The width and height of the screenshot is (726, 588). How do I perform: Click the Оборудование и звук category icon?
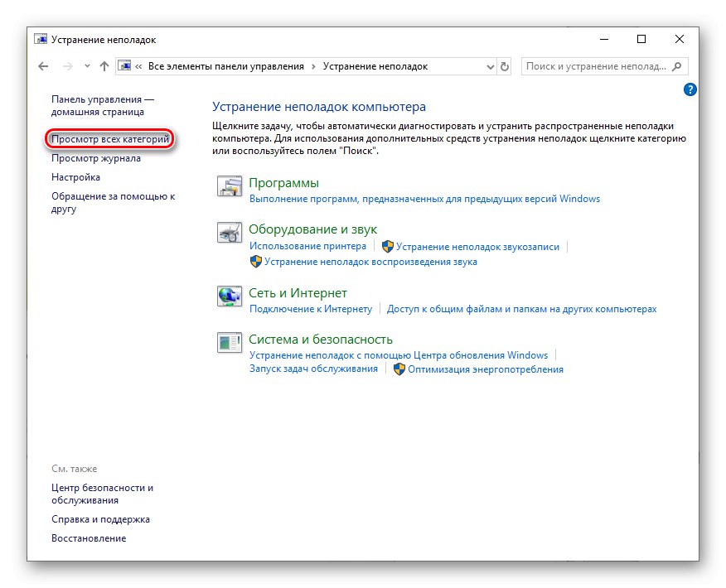[x=230, y=233]
